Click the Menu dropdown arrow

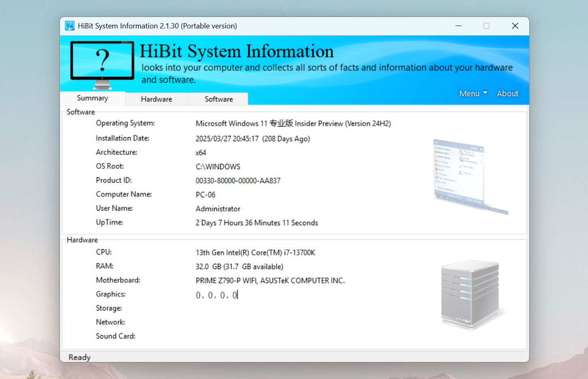click(485, 93)
